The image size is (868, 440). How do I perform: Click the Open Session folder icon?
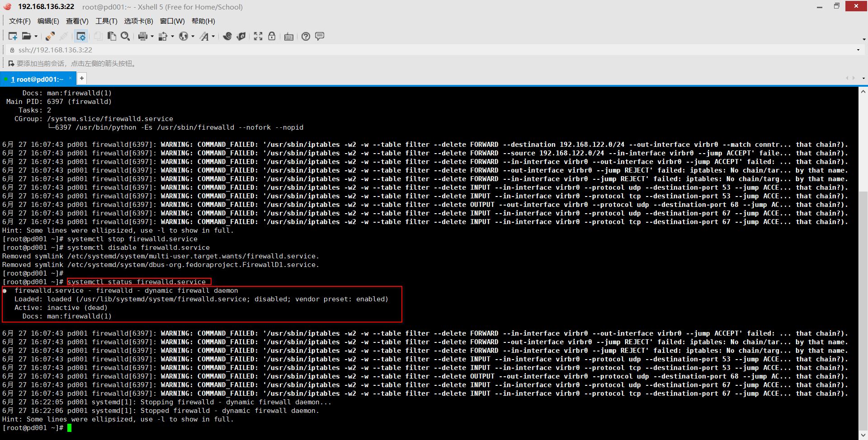point(27,36)
